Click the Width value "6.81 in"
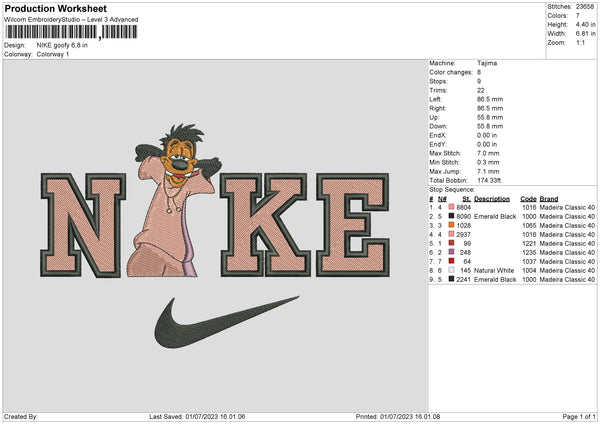The height and width of the screenshot is (424, 600). [x=585, y=34]
